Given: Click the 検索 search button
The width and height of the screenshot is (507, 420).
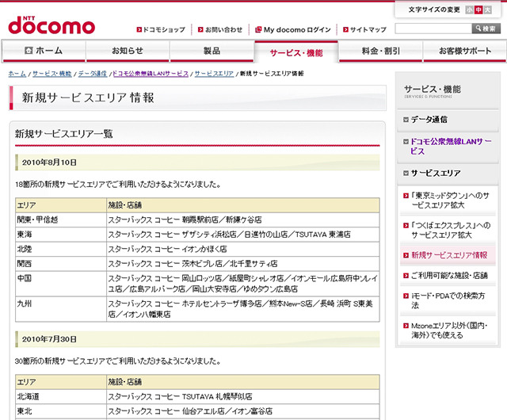Looking at the screenshot, I should 486,29.
